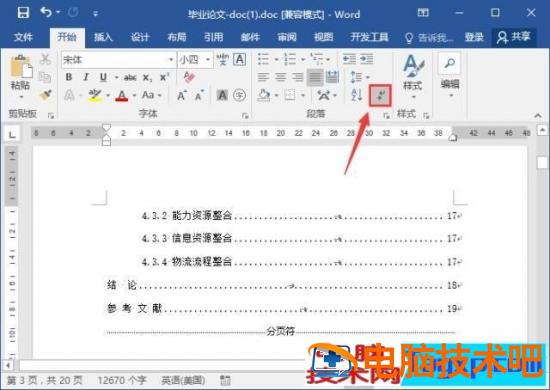Apply distributed alignment
Screen dimensions: 550x390
tap(332, 77)
